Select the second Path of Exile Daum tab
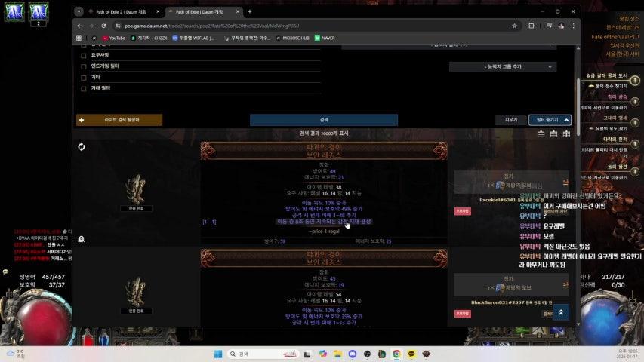 pos(203,12)
